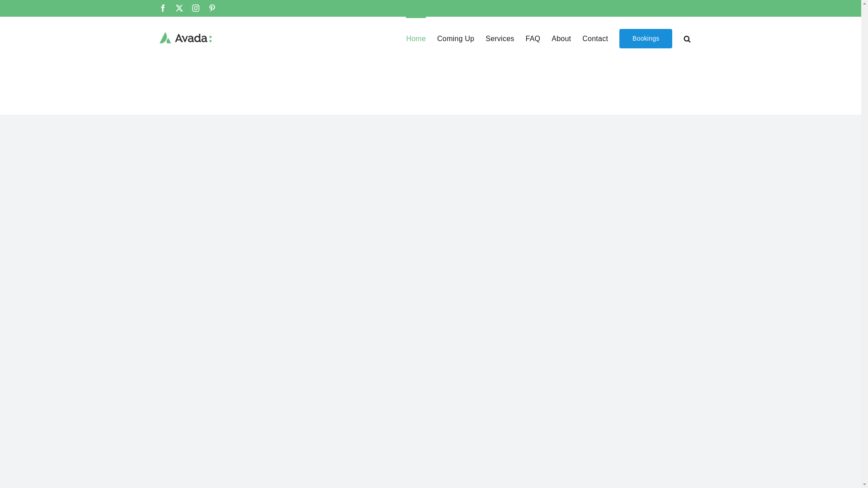Open the search magnifier icon
Screen dimensions: 868x488
(687, 39)
